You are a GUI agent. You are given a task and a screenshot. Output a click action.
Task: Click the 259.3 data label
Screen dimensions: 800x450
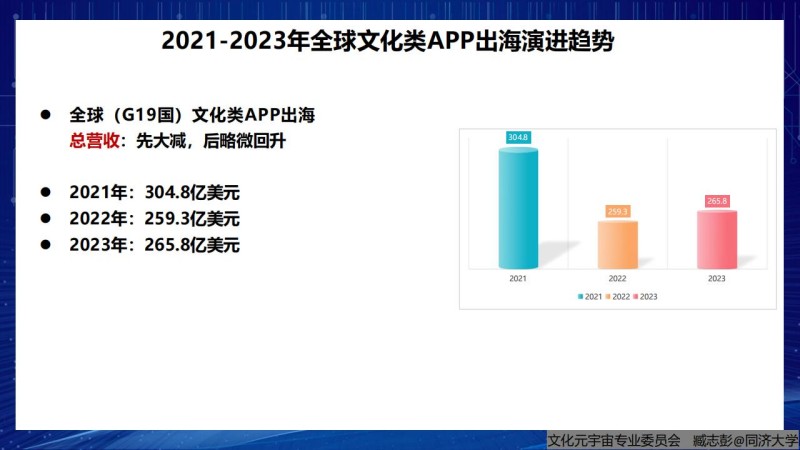point(617,211)
